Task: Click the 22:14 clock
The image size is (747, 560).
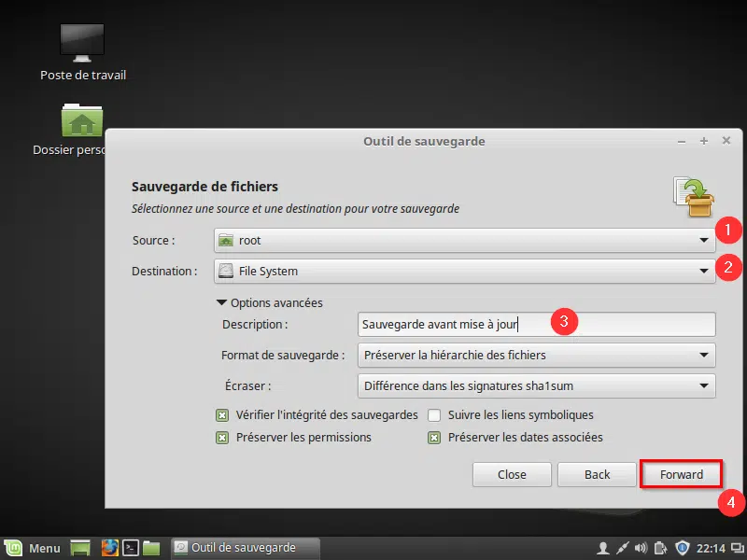Action: (711, 549)
